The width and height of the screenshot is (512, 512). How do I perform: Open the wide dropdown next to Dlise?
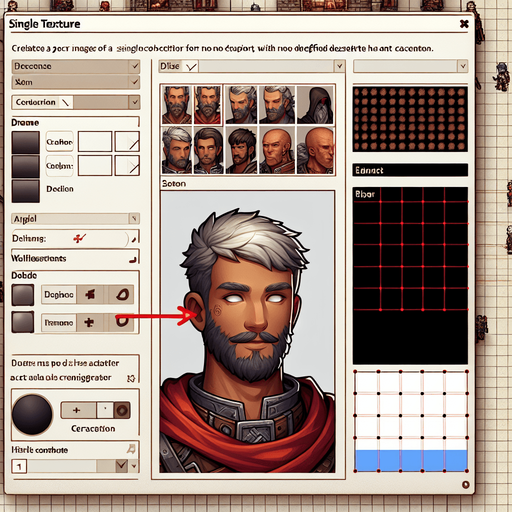tap(272, 66)
